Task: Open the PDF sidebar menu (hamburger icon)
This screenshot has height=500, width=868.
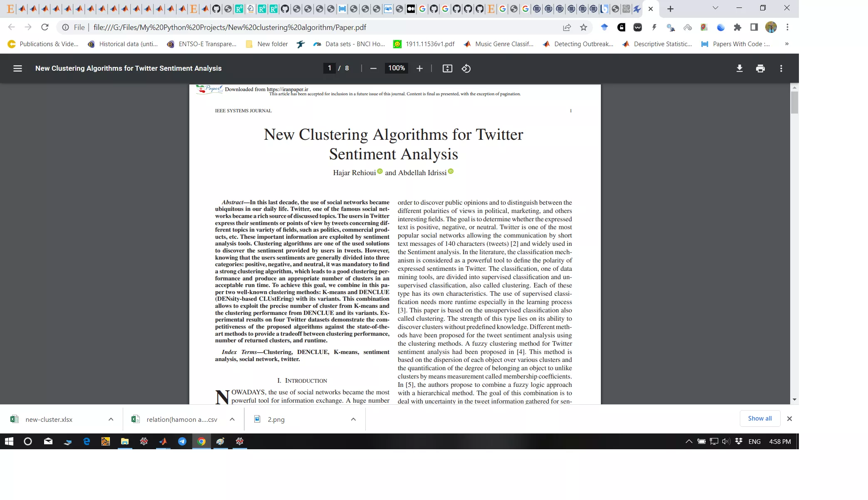Action: click(17, 68)
